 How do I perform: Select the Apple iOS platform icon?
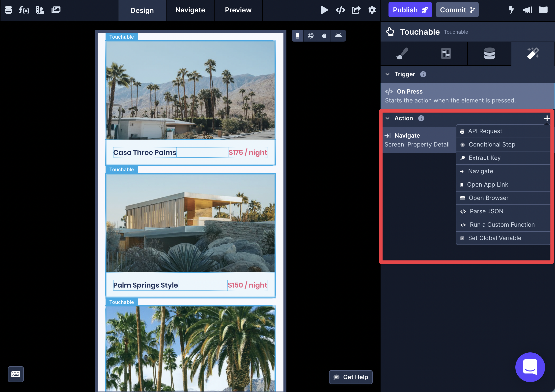(x=324, y=36)
